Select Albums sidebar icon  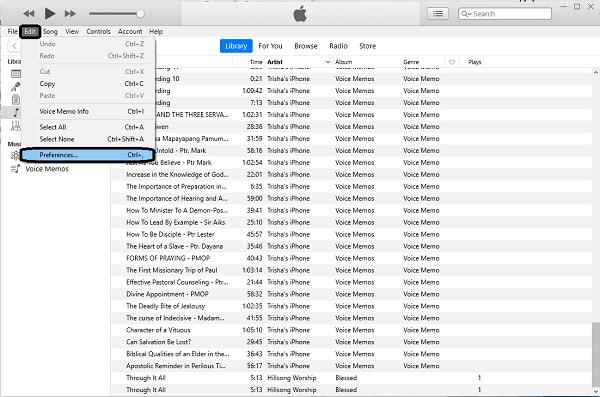point(16,100)
